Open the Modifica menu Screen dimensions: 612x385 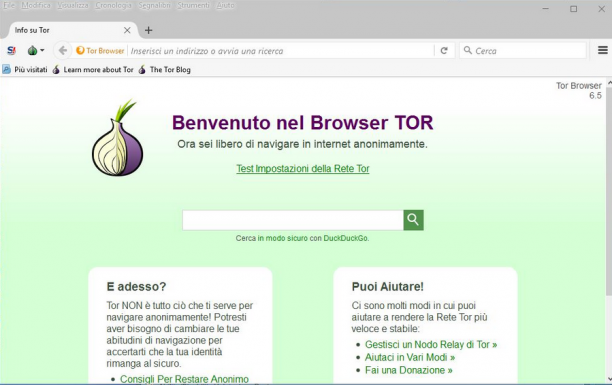36,5
